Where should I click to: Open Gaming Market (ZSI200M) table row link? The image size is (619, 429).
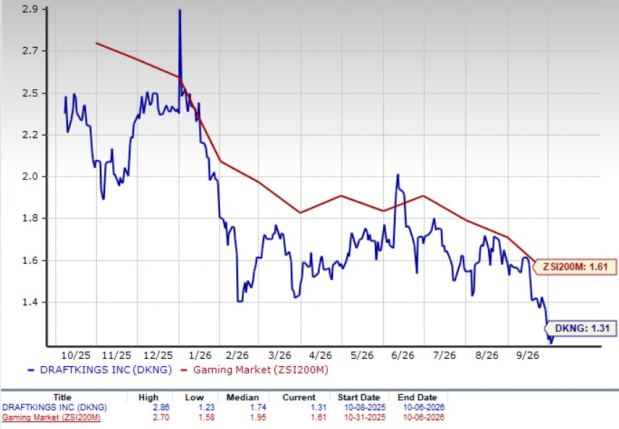[x=51, y=418]
